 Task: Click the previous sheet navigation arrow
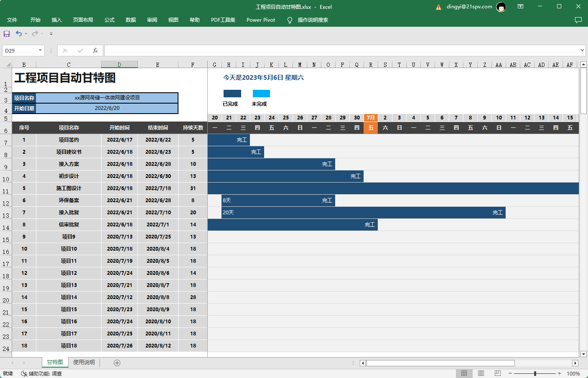[13, 363]
